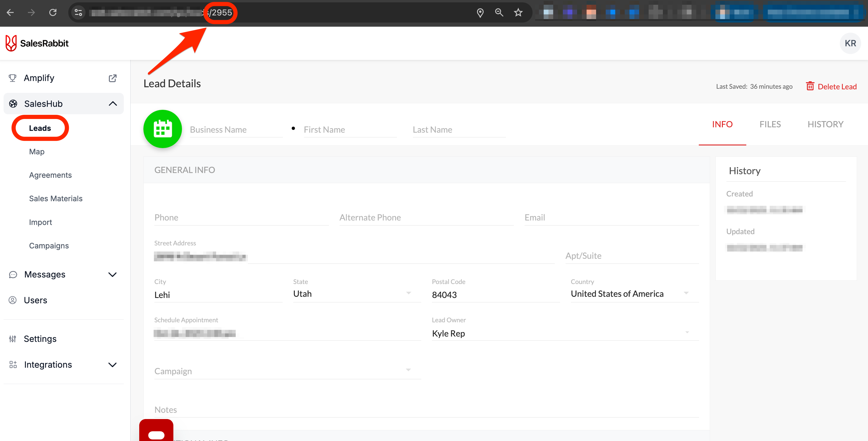Expand the Integrations menu
This screenshot has width=868, height=441.
tap(113, 364)
